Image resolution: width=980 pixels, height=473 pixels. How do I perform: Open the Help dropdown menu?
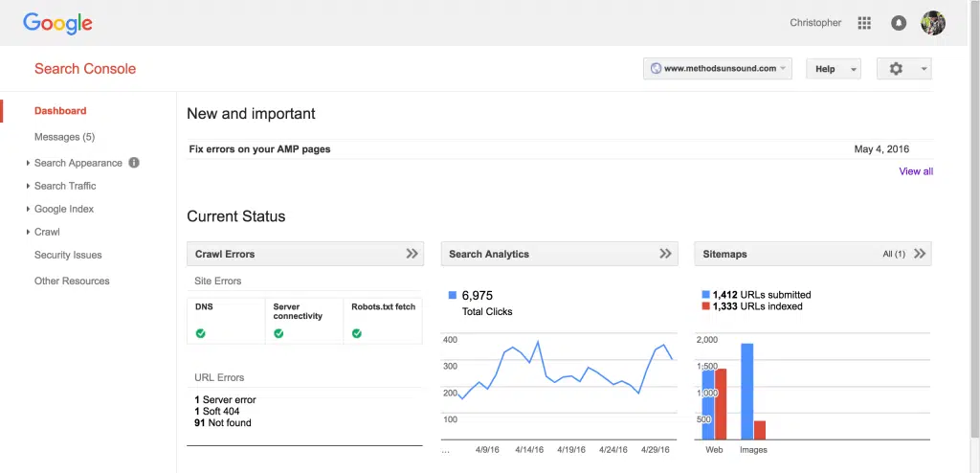tap(833, 69)
